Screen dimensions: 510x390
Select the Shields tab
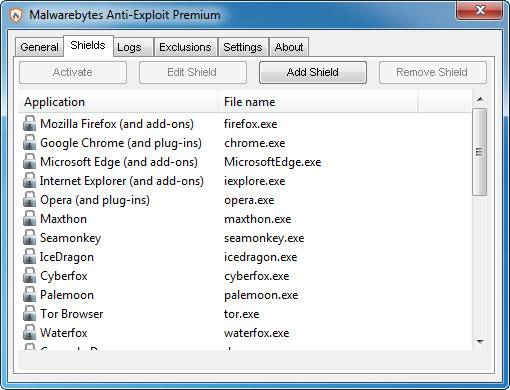point(88,45)
